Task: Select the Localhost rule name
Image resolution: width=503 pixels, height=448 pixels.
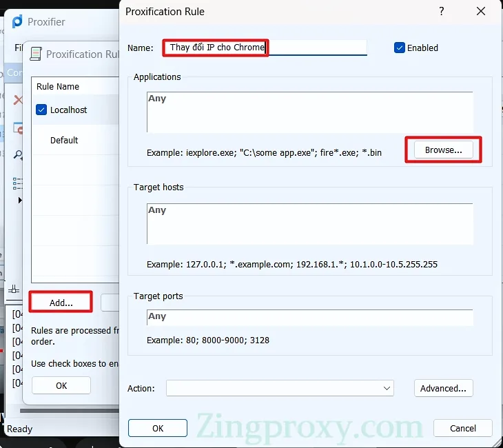Action: tap(69, 110)
